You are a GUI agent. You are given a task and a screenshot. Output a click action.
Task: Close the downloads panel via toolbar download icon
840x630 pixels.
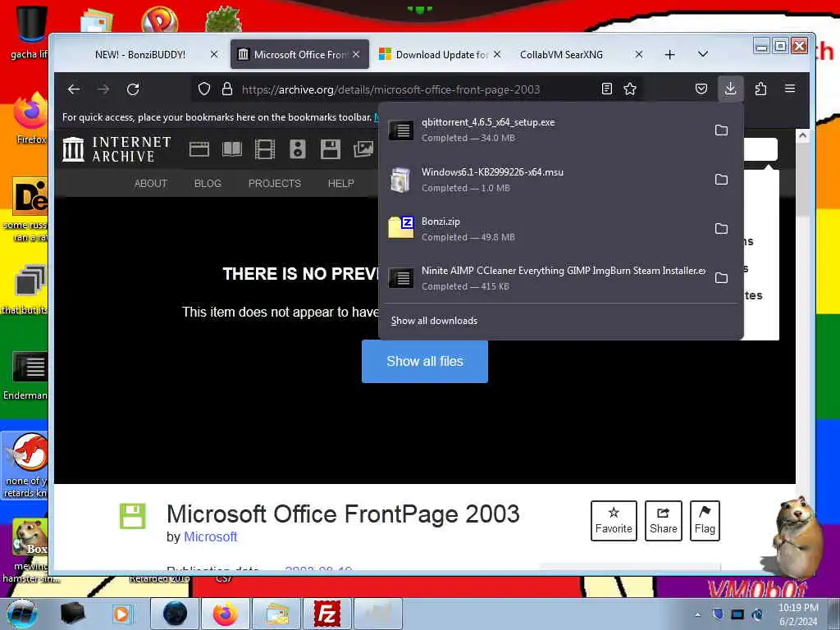tap(730, 89)
